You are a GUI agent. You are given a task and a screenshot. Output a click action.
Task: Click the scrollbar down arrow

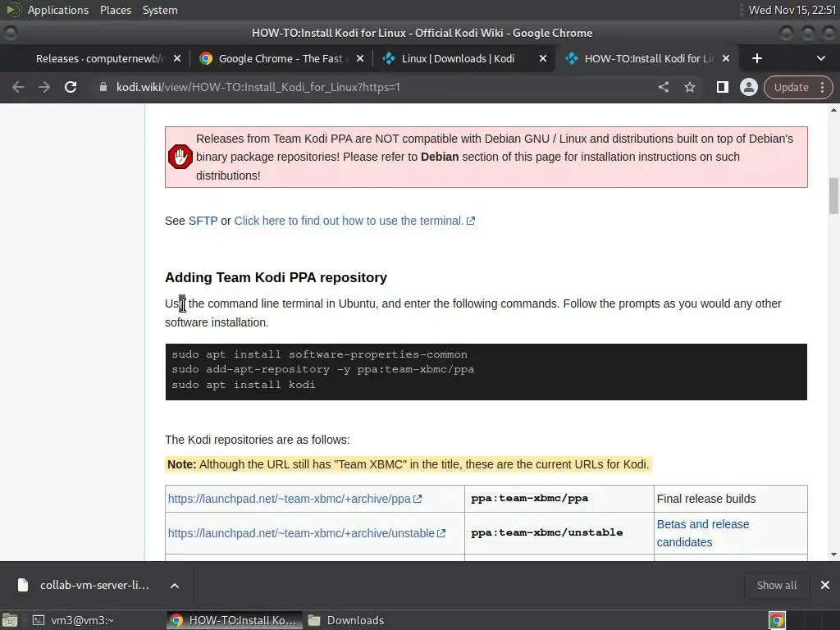click(833, 555)
